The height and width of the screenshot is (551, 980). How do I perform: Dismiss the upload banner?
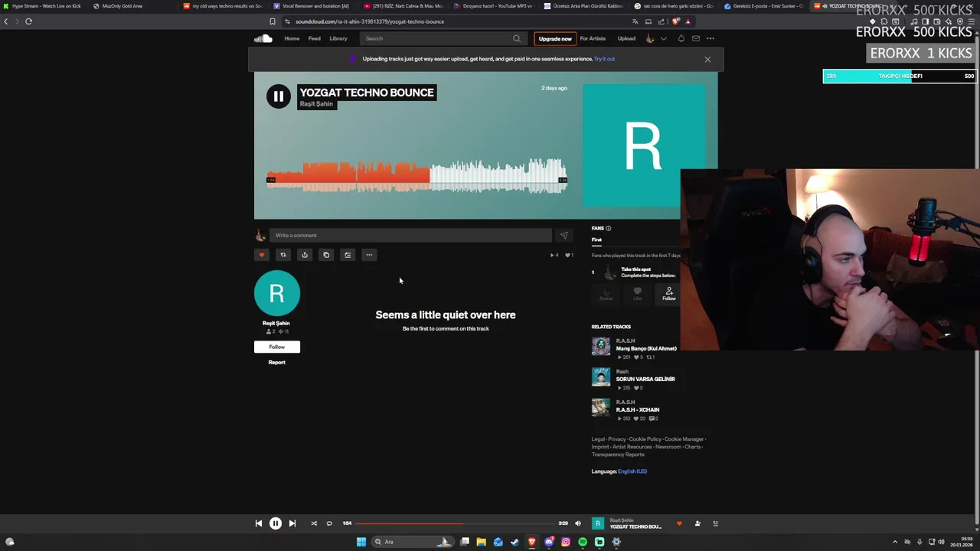coord(707,59)
